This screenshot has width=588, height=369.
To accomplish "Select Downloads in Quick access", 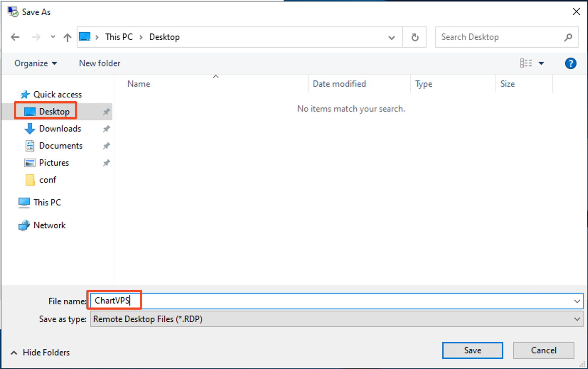I will (x=60, y=129).
